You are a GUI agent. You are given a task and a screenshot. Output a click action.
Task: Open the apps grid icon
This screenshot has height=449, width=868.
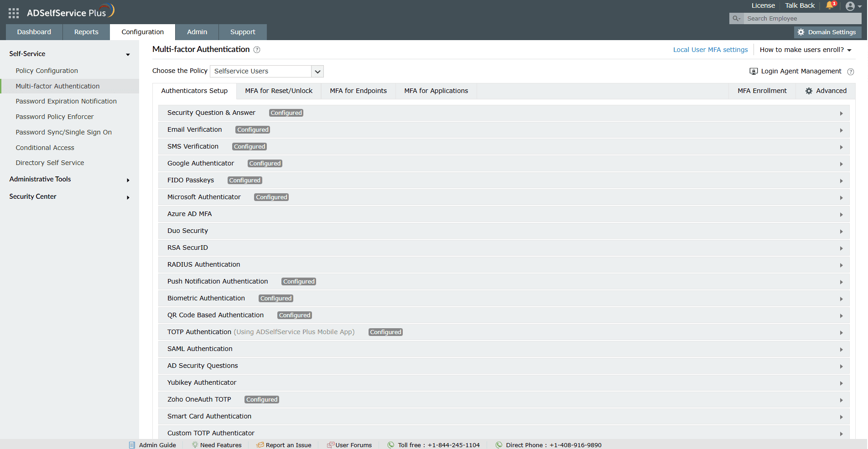pyautogui.click(x=14, y=13)
